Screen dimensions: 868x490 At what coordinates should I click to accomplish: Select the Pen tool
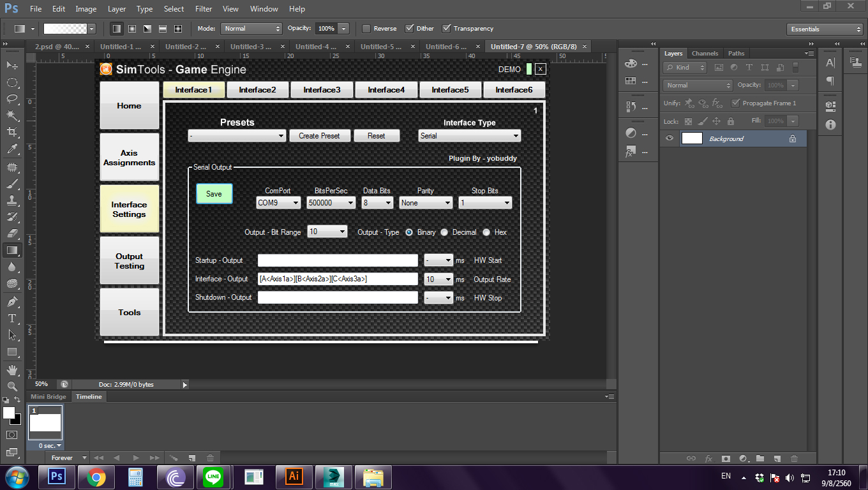(12, 301)
